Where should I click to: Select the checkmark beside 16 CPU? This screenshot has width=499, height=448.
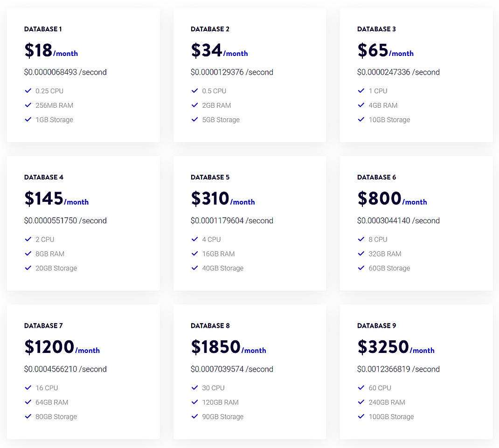[x=28, y=388]
